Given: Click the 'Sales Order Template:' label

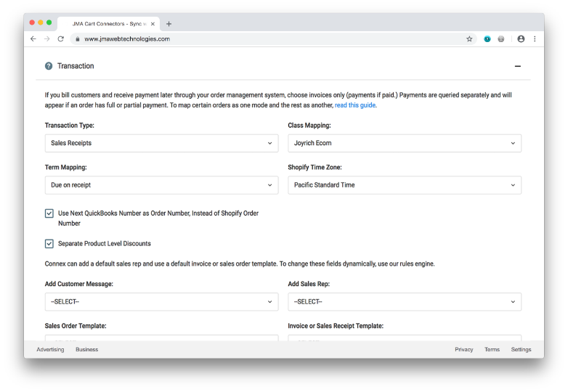Looking at the screenshot, I should 76,326.
